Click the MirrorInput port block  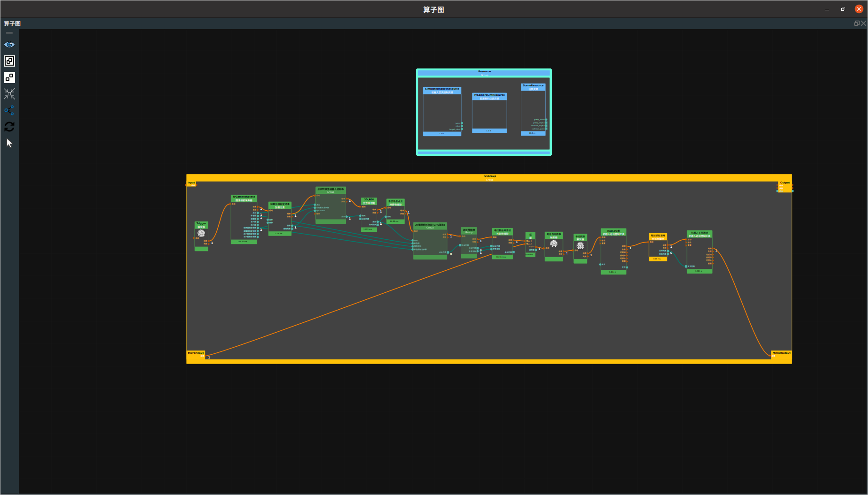pyautogui.click(x=196, y=354)
